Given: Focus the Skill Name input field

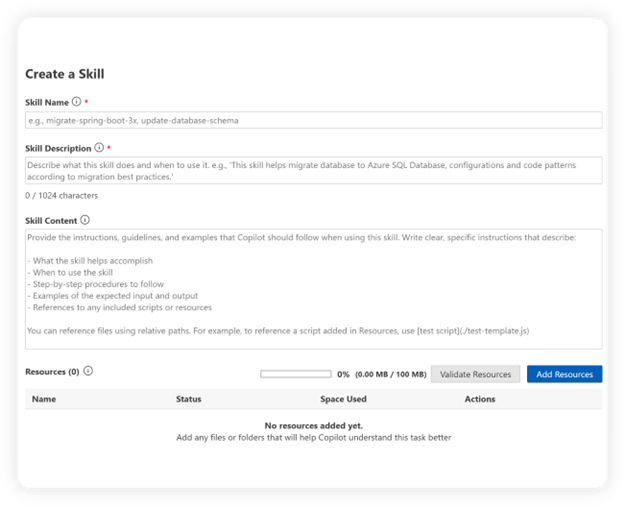Looking at the screenshot, I should tap(313, 120).
